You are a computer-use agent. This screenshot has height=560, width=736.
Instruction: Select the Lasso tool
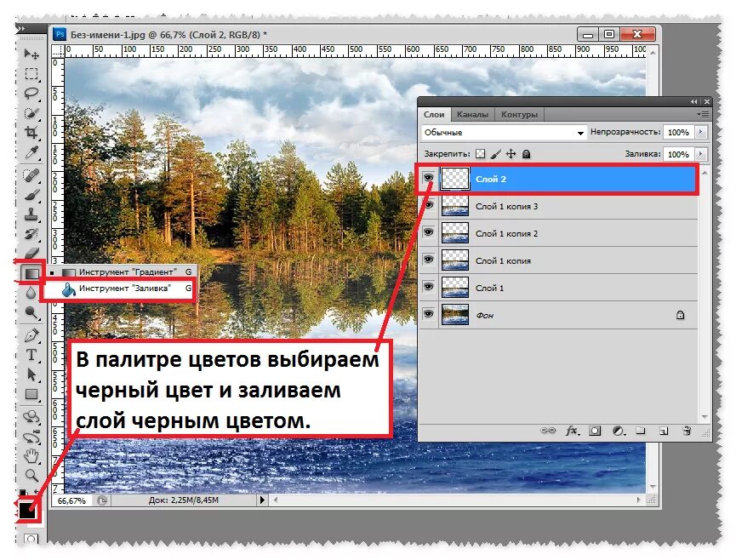(31, 93)
